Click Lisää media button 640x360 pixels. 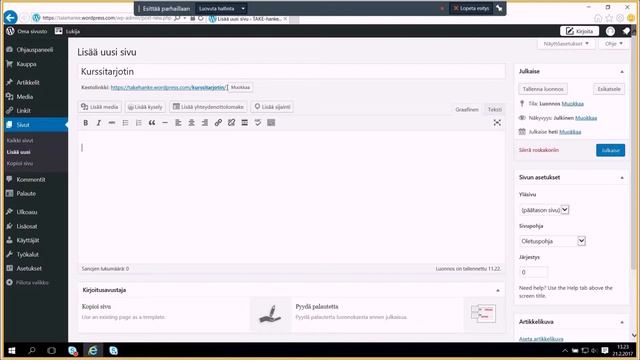tap(100, 107)
